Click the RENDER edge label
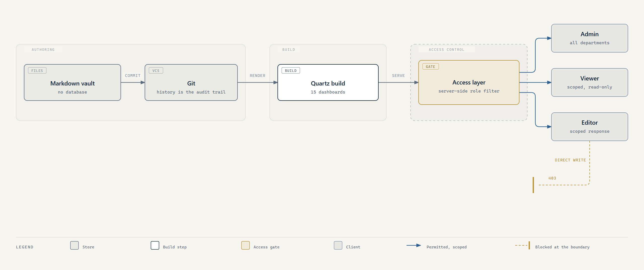 tap(258, 76)
